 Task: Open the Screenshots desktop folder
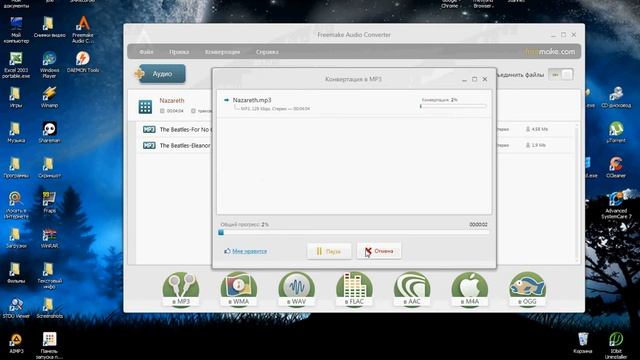tap(49, 308)
